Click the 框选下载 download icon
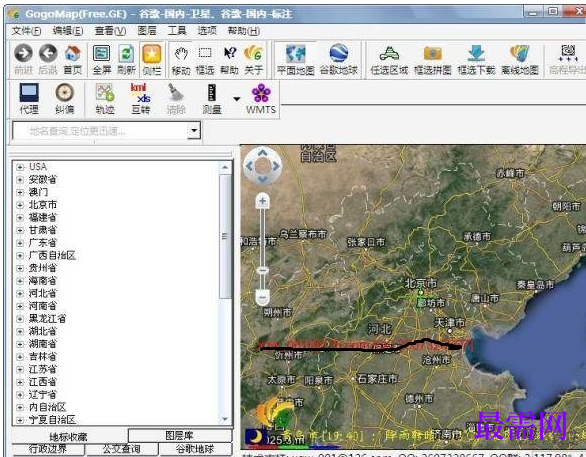This screenshot has width=586, height=457. 476,53
